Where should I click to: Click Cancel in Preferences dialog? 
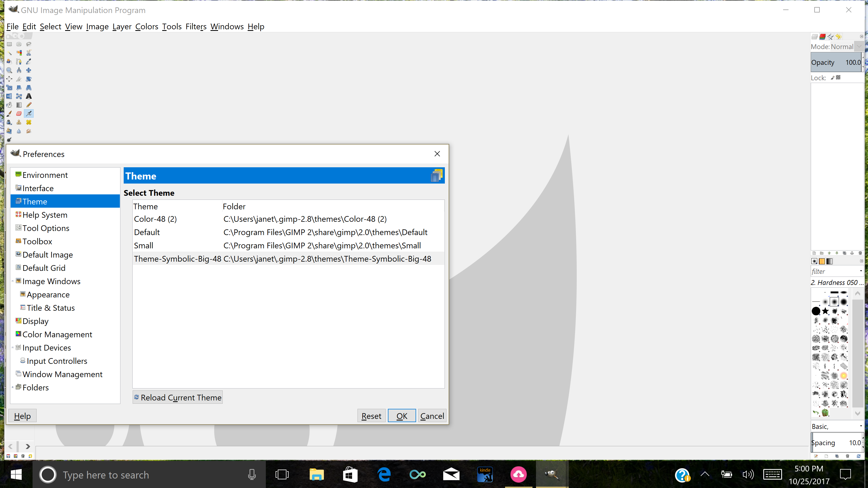[432, 416]
